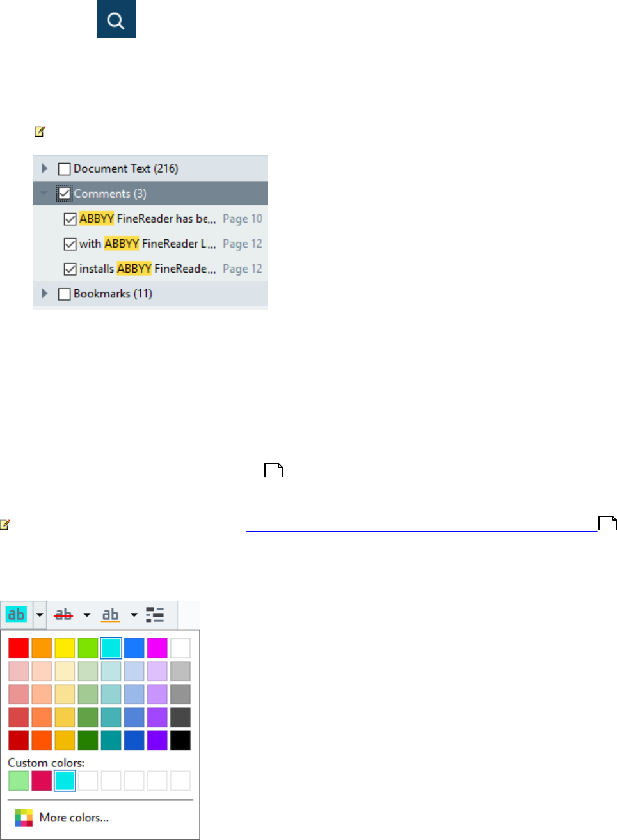The width and height of the screenshot is (617, 840).
Task: Select the Strikethrough text tool
Action: pyautogui.click(x=63, y=615)
